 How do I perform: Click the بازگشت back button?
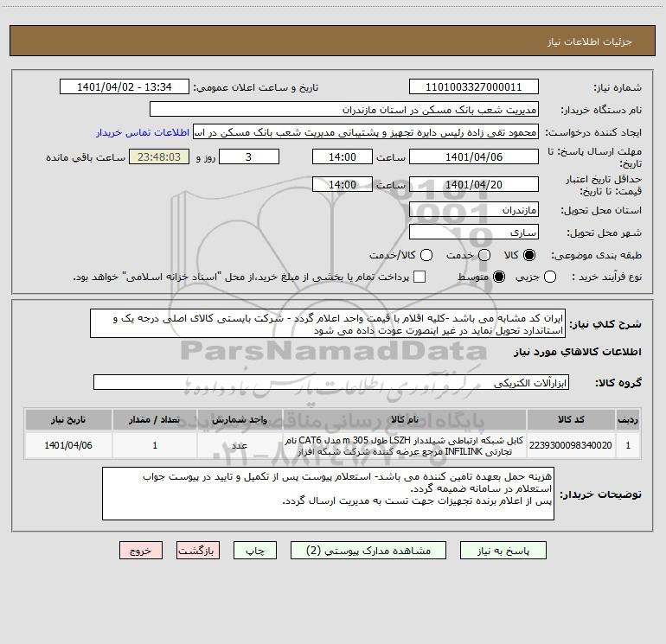click(198, 551)
